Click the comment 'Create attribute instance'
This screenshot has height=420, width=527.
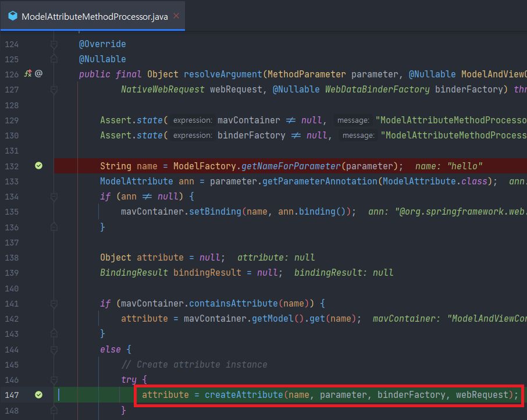click(x=202, y=365)
